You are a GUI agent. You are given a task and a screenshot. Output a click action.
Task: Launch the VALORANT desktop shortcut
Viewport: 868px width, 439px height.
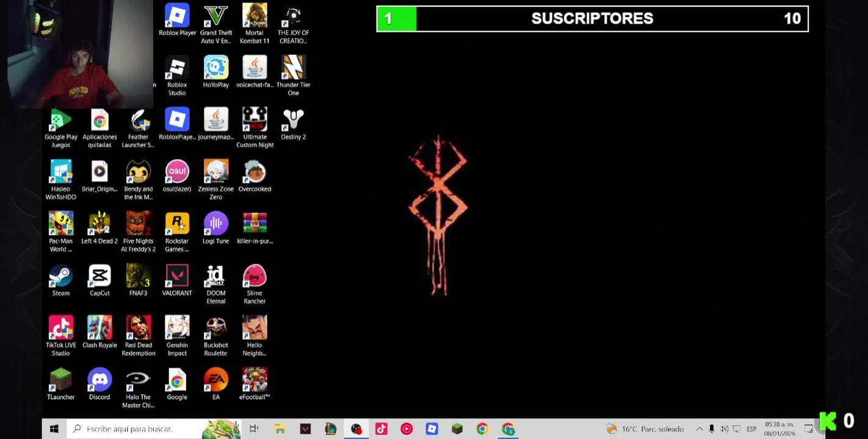[177, 280]
